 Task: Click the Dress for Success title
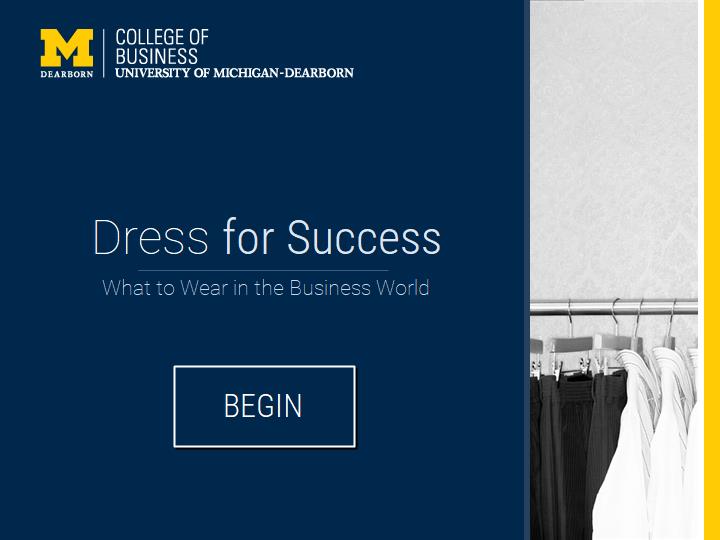[x=266, y=238]
